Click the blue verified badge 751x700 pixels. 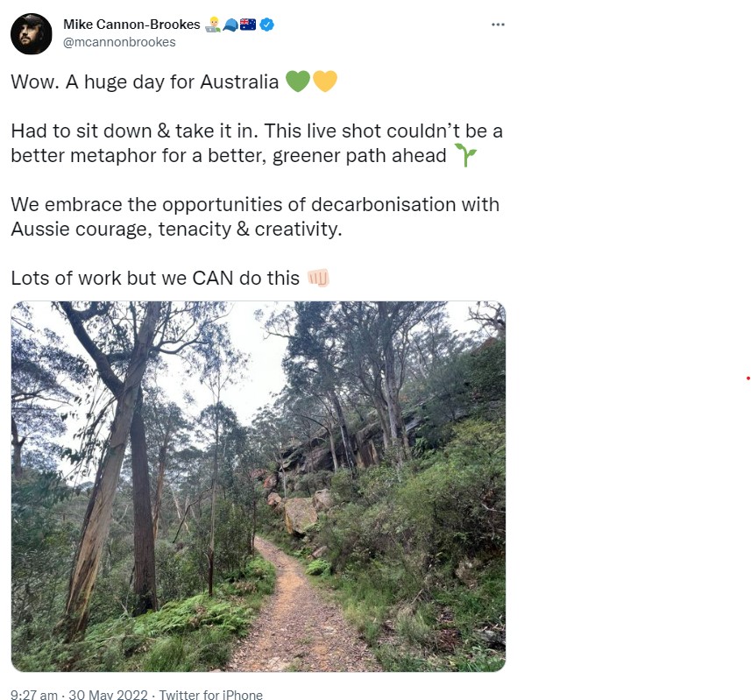click(266, 25)
